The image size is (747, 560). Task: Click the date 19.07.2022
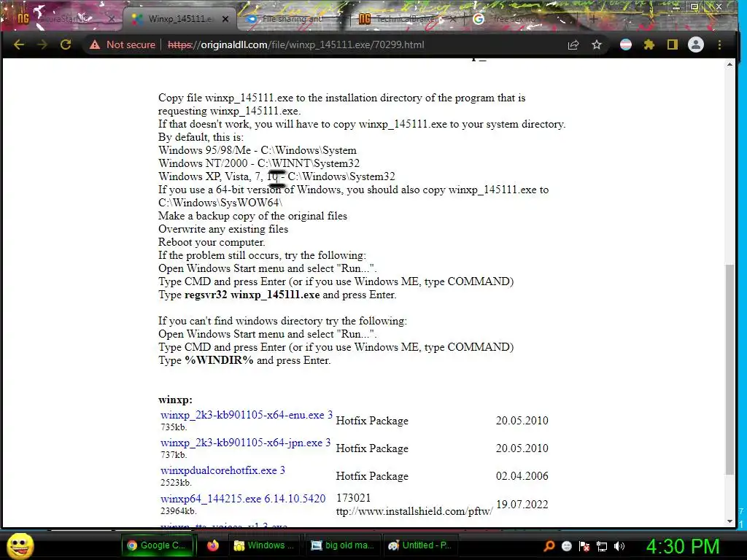pos(522,505)
